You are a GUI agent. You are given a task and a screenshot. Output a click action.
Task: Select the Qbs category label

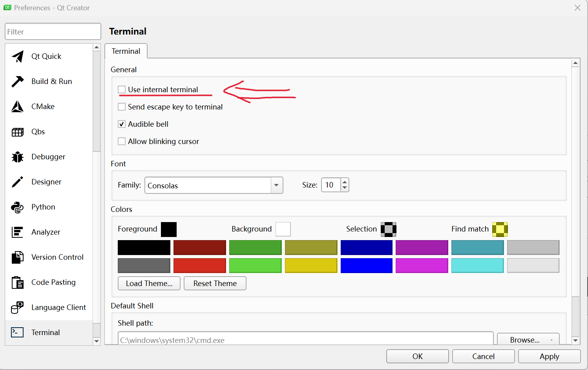(38, 132)
